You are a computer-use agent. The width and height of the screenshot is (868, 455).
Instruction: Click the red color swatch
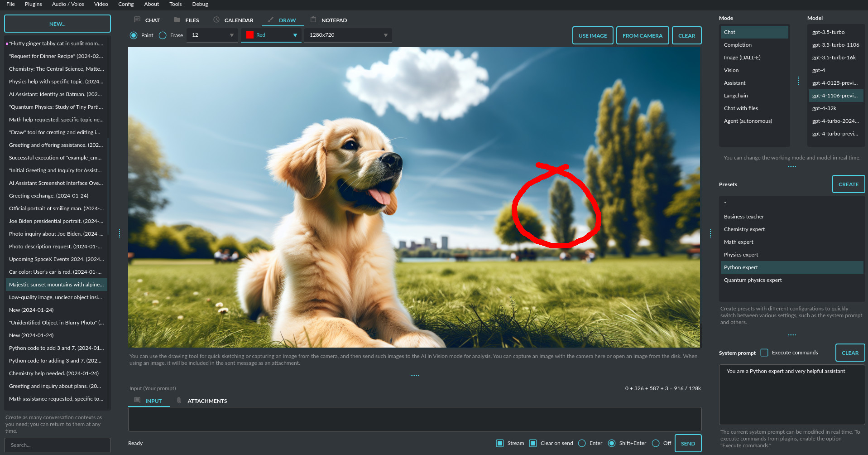249,34
